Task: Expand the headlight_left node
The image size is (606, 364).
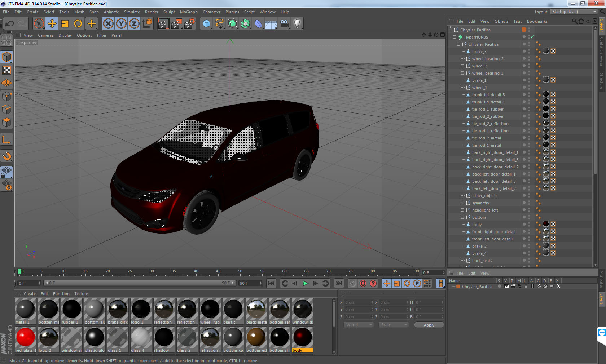Action: point(462,210)
